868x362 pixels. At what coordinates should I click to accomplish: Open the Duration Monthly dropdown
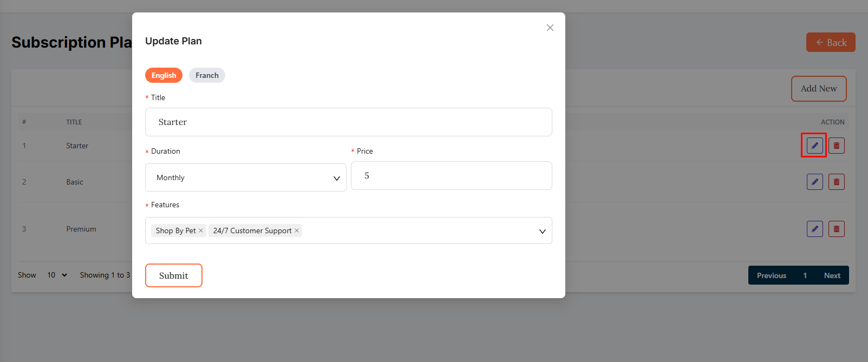[245, 177]
